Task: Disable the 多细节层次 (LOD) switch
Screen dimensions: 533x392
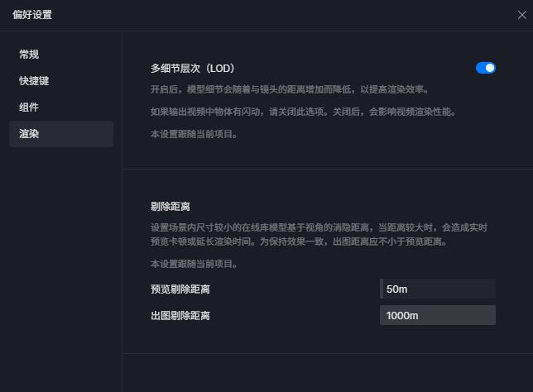Action: click(485, 68)
